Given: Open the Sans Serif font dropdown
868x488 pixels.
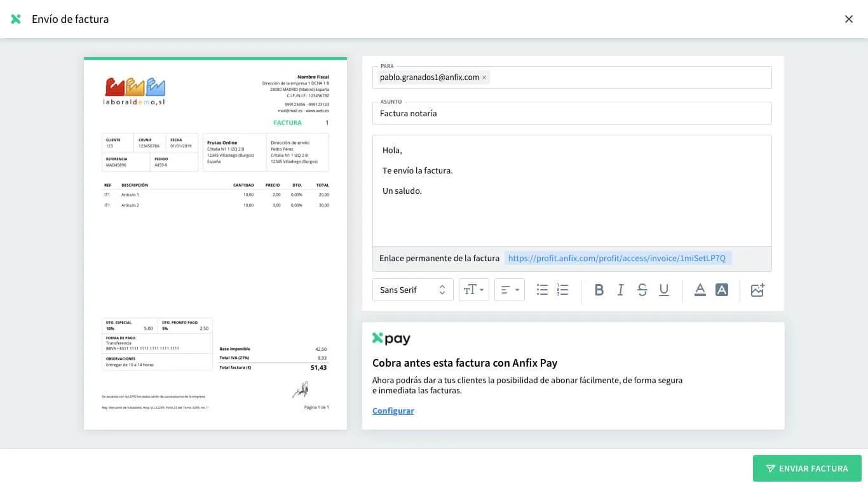Looking at the screenshot, I should [x=413, y=290].
